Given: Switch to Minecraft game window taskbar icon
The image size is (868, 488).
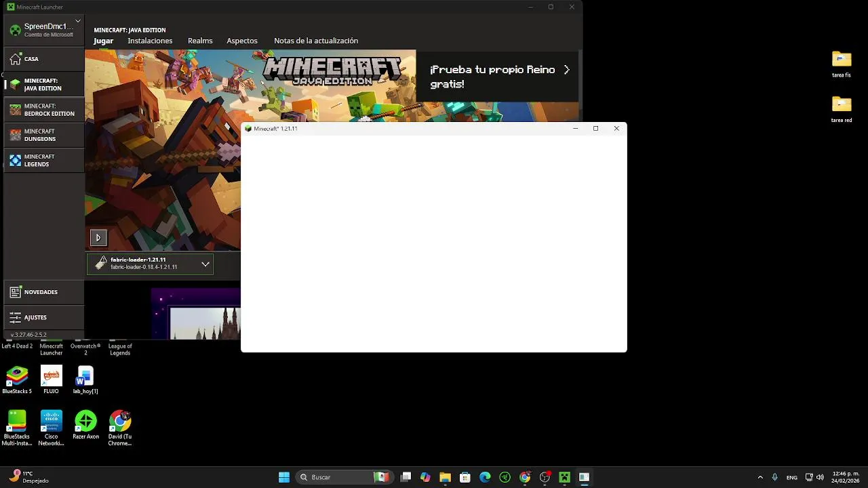Looking at the screenshot, I should [584, 477].
